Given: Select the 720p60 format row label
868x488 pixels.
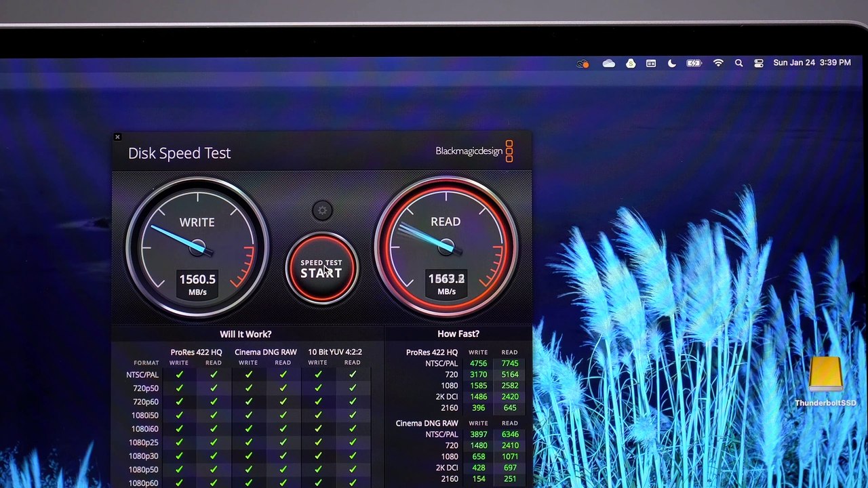Looking at the screenshot, I should [x=146, y=402].
